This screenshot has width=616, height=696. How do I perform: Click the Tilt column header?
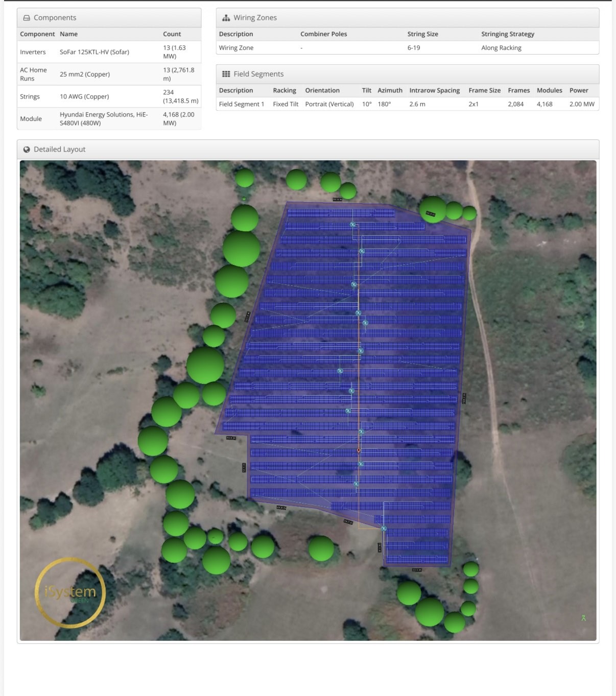click(367, 90)
